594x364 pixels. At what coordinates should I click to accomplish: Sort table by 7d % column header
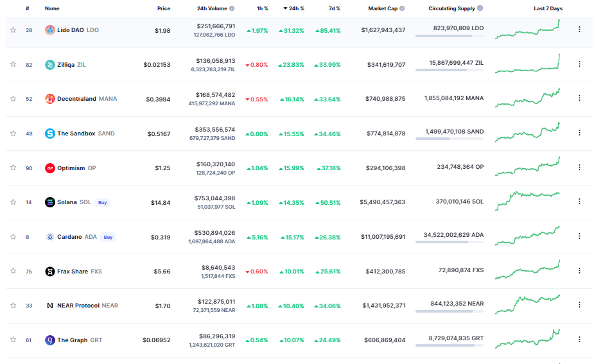(x=333, y=9)
